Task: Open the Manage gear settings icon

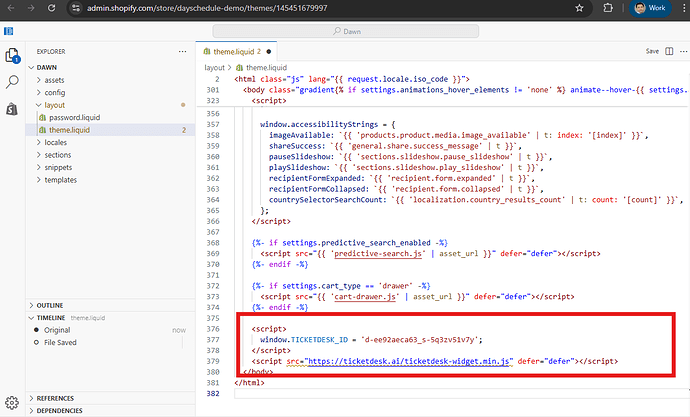Action: [x=11, y=403]
